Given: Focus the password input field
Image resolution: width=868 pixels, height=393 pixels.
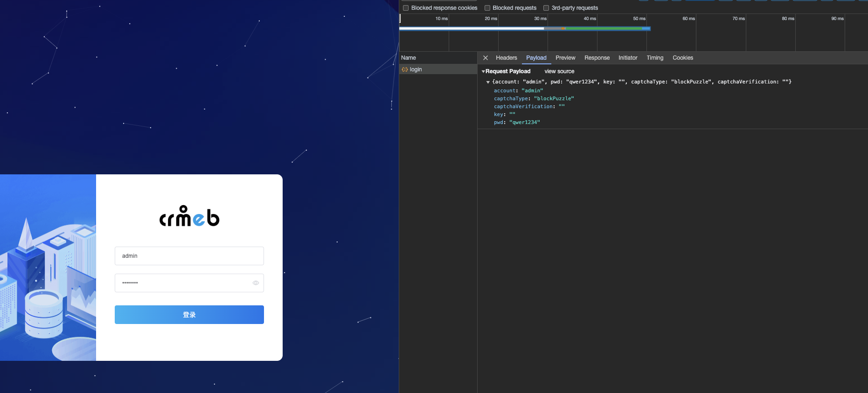Looking at the screenshot, I should pyautogui.click(x=189, y=283).
